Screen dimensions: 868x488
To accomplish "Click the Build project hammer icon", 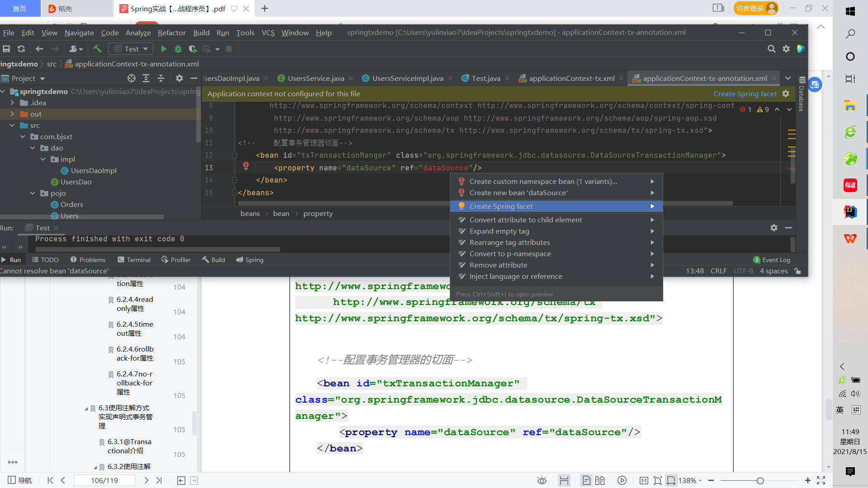I will click(97, 49).
